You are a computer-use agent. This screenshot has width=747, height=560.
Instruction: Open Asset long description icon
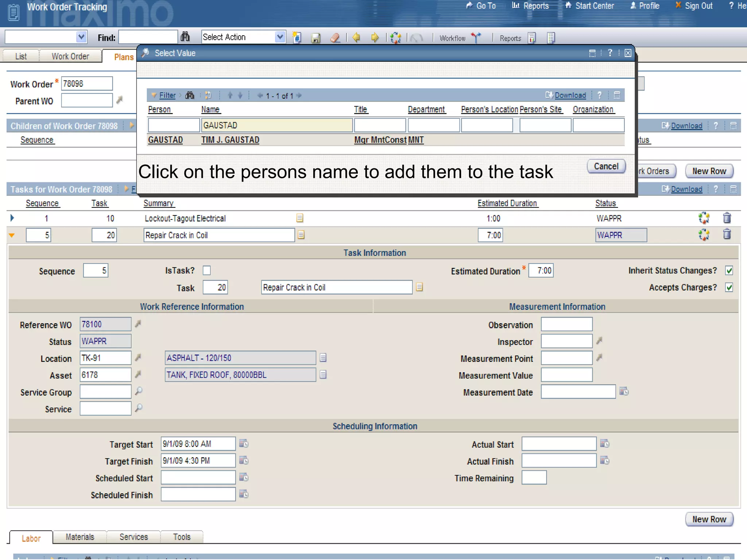coord(323,374)
